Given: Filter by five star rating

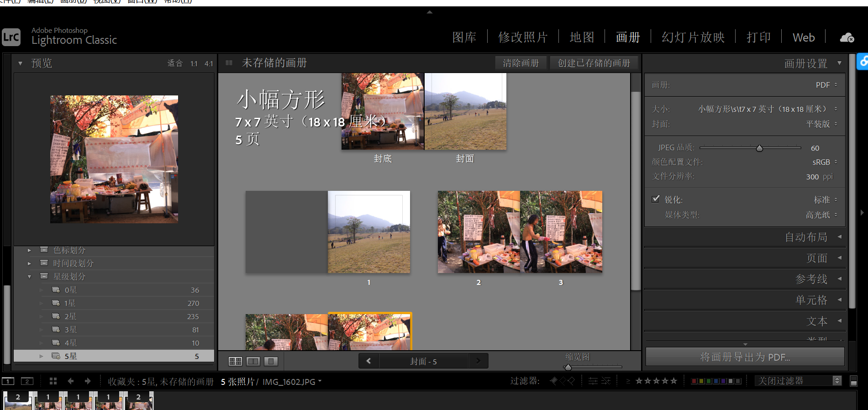Looking at the screenshot, I should click(674, 381).
